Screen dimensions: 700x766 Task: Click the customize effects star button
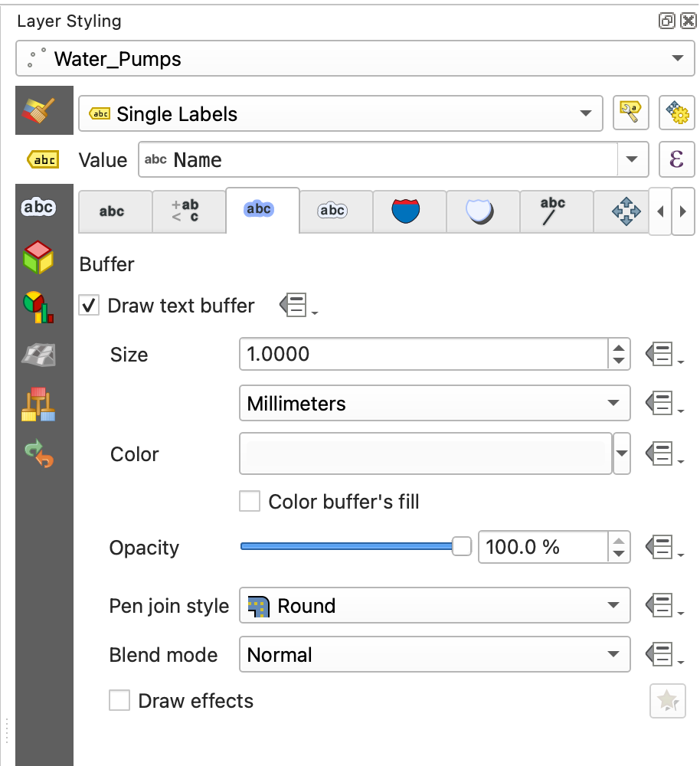[x=667, y=701]
